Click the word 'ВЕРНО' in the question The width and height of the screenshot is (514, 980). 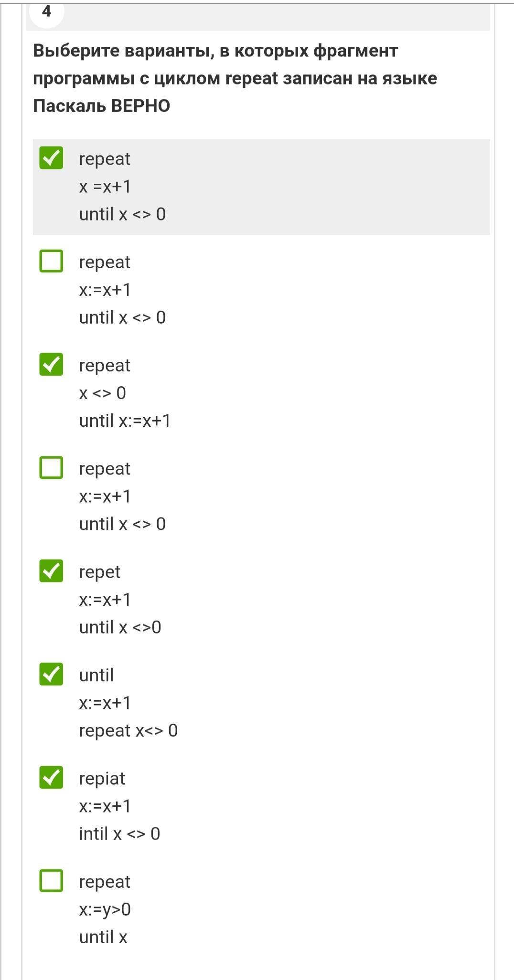pos(140,106)
